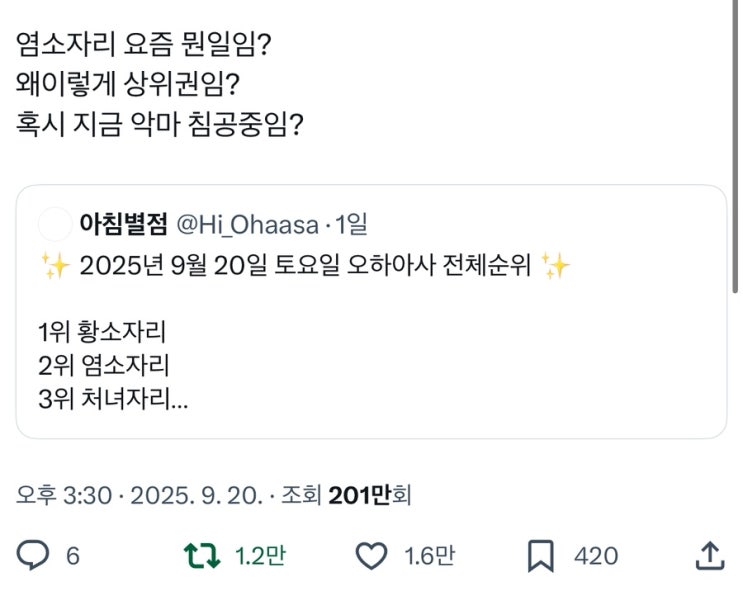Click the like count 1.6만
This screenshot has width=743, height=596.
[x=427, y=556]
